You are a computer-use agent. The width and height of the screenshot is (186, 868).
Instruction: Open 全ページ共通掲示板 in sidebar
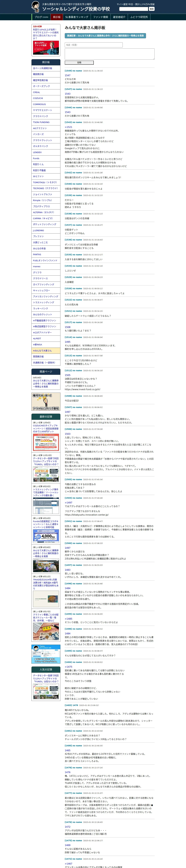point(46,68)
